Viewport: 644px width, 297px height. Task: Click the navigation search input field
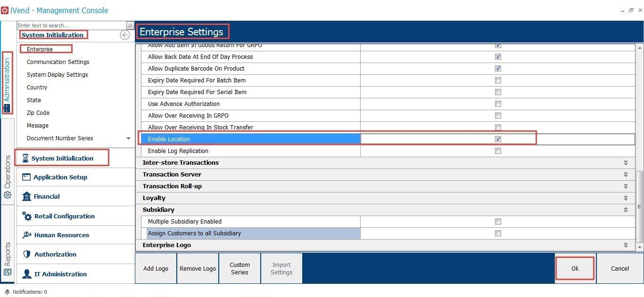pos(72,25)
